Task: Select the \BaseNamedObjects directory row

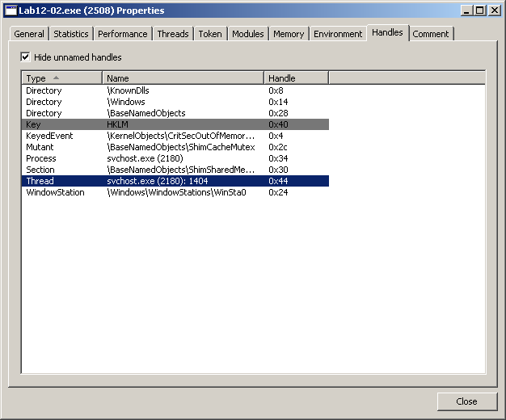Action: [175, 113]
